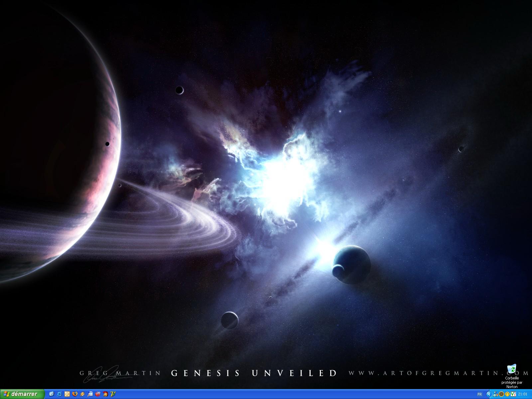Open the yellow globe tray icon
Viewport: 532px width, 399px height.
501,394
